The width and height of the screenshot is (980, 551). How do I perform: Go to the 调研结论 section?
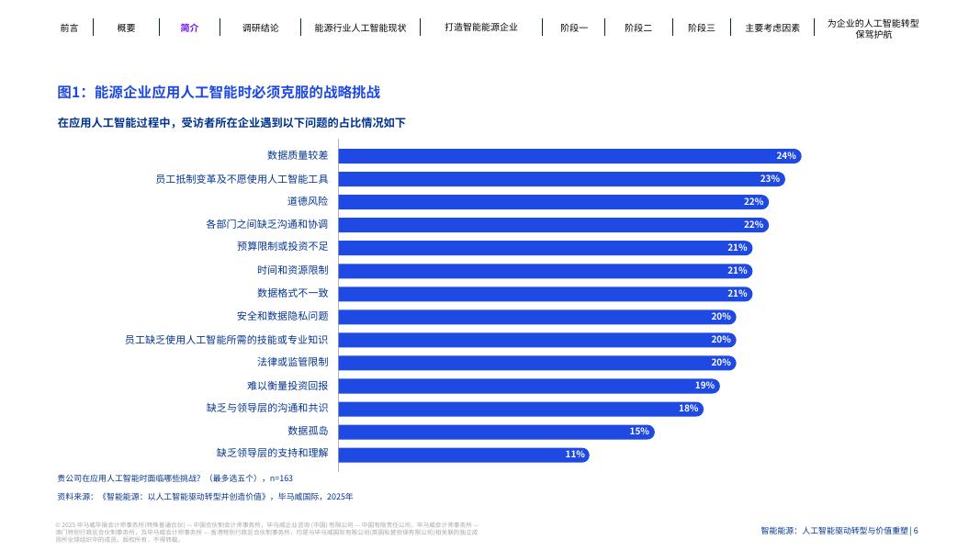[260, 28]
